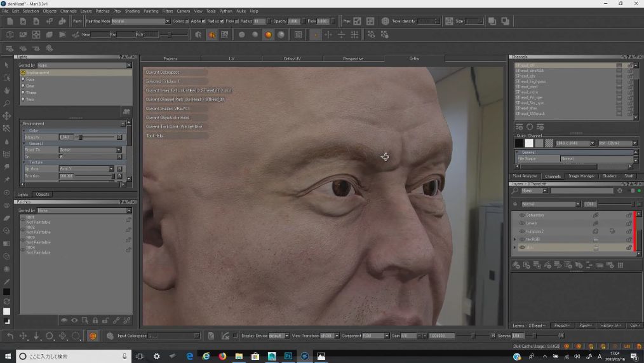Click the close project icon in top toolbar
This screenshot has height=363, width=644.
pyautogui.click(x=23, y=21)
